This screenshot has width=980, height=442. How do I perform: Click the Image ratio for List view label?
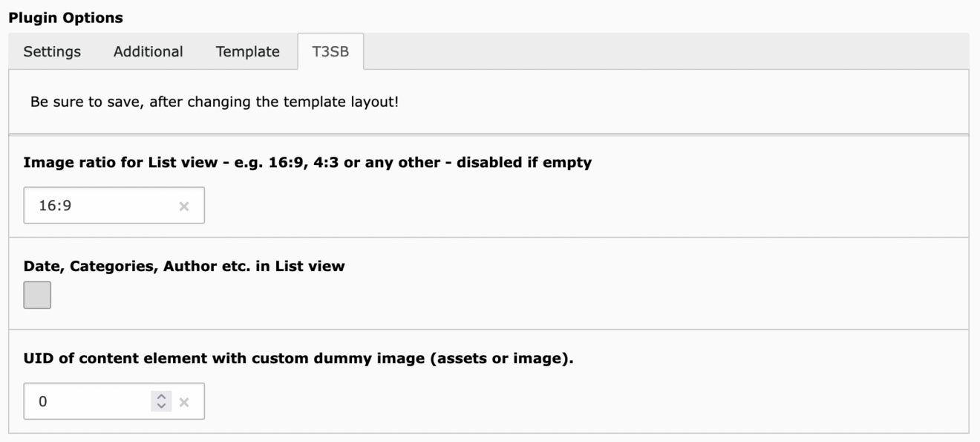pos(307,163)
